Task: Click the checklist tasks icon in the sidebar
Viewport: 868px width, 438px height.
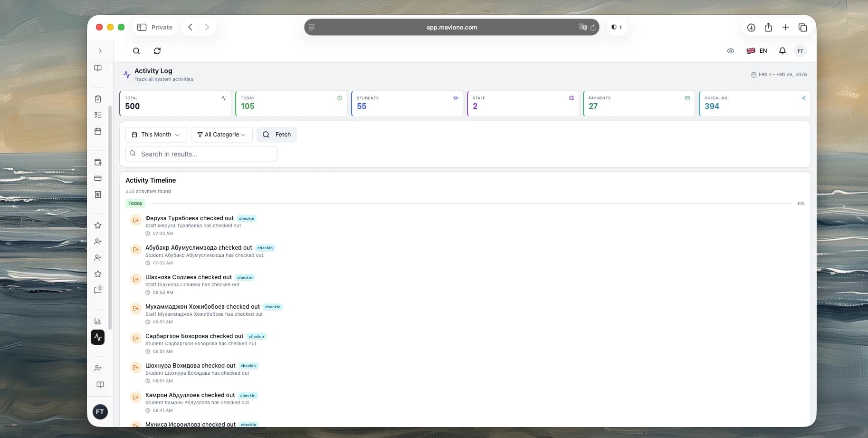Action: click(x=98, y=115)
